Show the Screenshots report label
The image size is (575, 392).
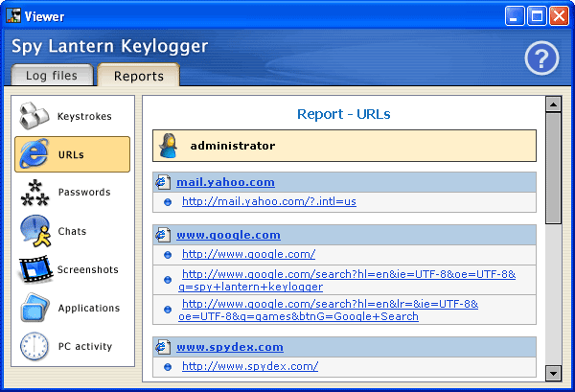click(x=88, y=269)
